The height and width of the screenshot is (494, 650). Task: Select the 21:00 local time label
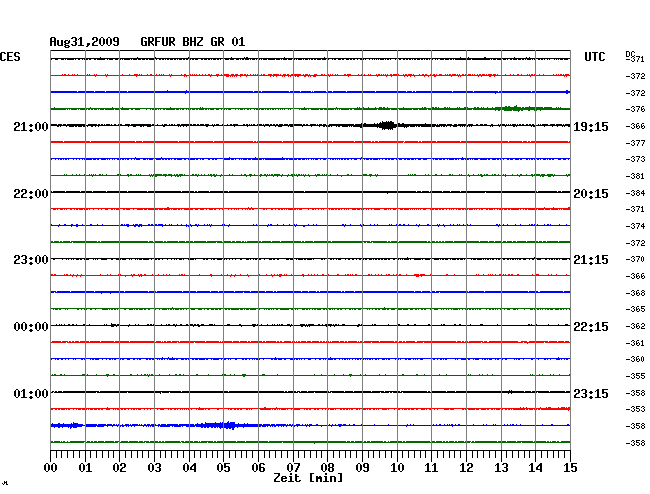(x=31, y=126)
